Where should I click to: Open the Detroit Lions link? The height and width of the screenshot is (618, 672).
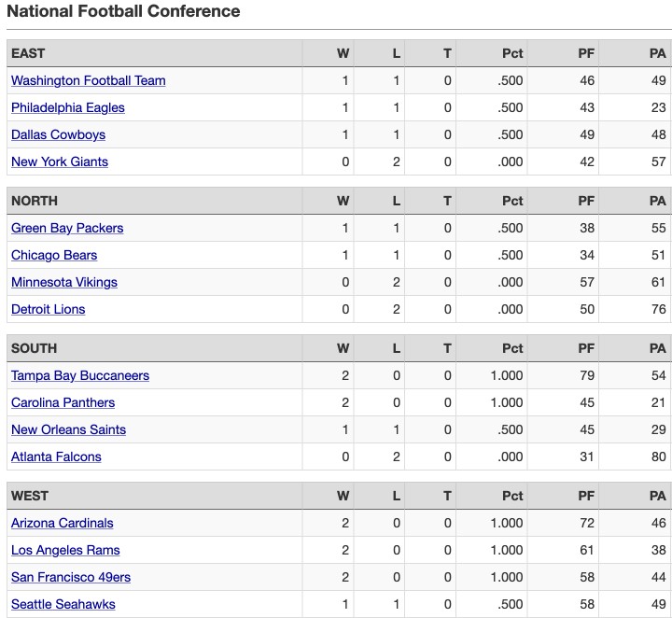click(48, 309)
